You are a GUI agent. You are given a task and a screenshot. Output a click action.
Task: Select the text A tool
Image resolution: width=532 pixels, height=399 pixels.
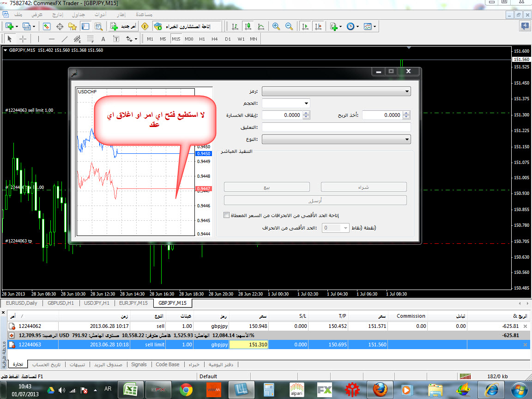pos(103,39)
